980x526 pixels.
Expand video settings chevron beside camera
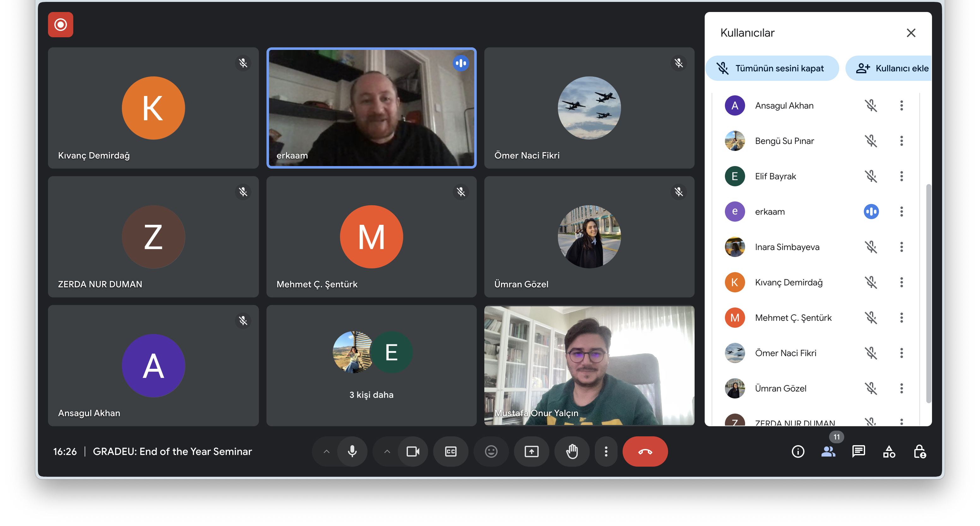coord(387,451)
